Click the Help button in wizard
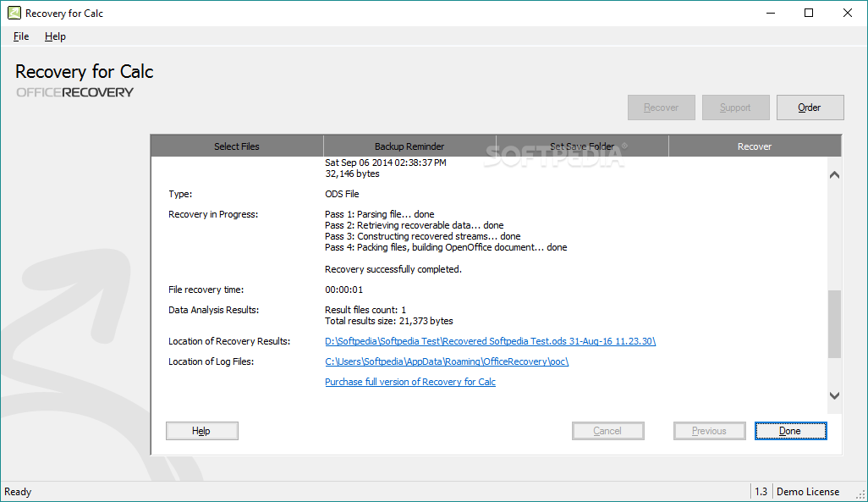 [x=202, y=431]
